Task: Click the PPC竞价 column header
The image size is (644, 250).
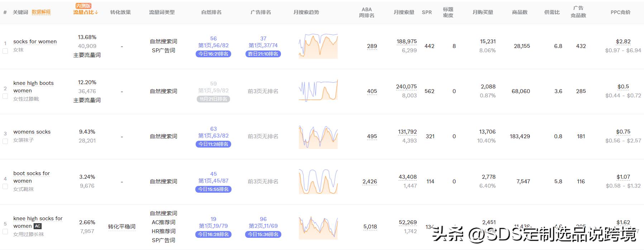Action: tap(620, 12)
